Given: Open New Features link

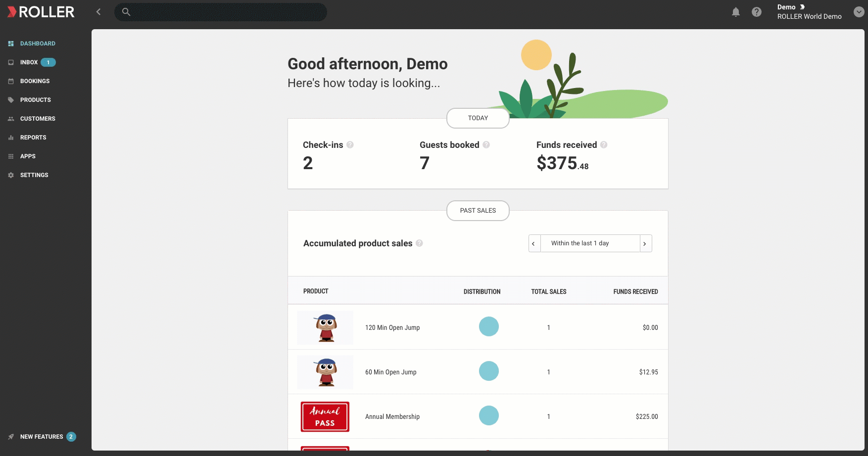Looking at the screenshot, I should click(42, 437).
